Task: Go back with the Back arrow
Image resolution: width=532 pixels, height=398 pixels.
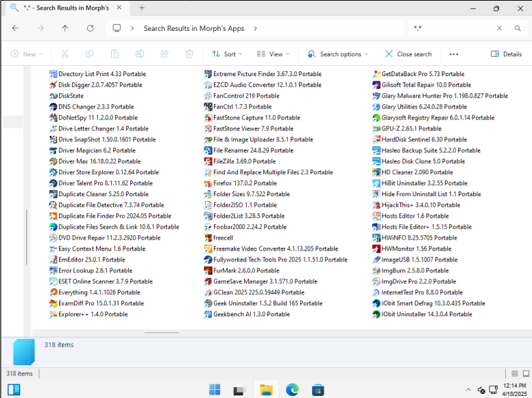Action: pyautogui.click(x=15, y=28)
